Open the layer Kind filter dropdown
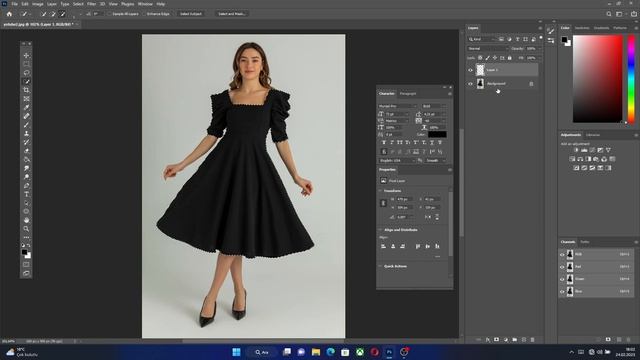 click(481, 39)
